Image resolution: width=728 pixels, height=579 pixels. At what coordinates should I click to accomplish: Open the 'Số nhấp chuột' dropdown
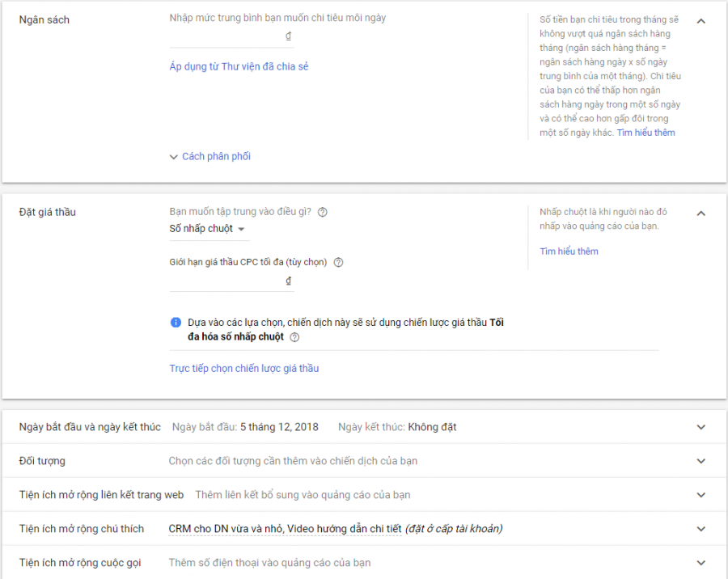tap(208, 229)
